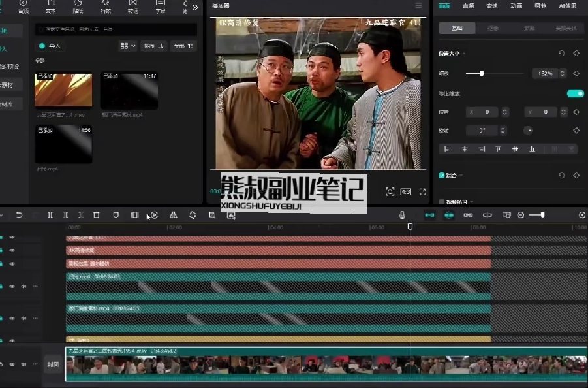Image resolution: width=588 pixels, height=388 pixels.
Task: Open the AI效果 tab
Action: tap(567, 6)
